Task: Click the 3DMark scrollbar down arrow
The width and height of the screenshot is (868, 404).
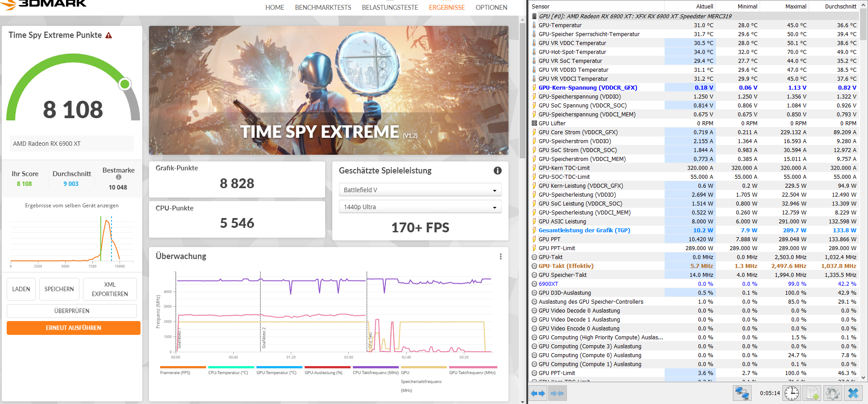Action: (522, 401)
